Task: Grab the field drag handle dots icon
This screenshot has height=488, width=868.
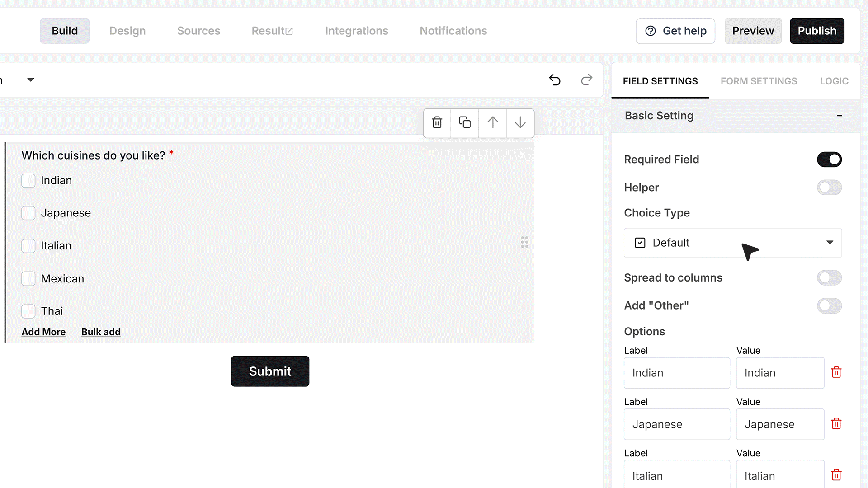Action: [x=524, y=242]
